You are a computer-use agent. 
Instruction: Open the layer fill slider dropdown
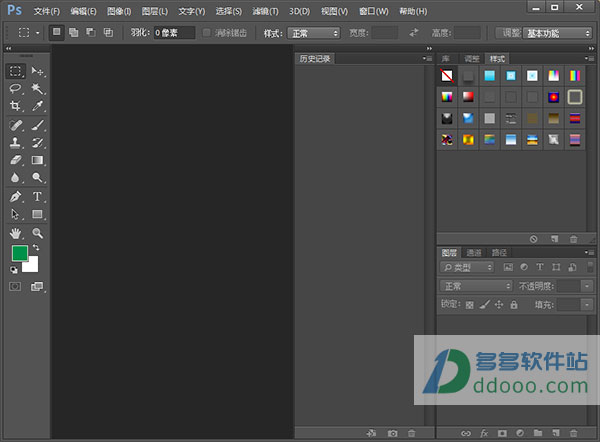[x=587, y=305]
